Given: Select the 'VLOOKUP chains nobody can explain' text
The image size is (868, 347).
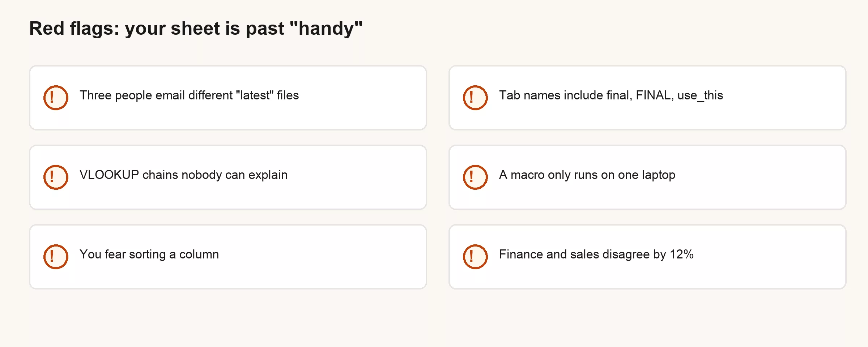Looking at the screenshot, I should point(183,175).
